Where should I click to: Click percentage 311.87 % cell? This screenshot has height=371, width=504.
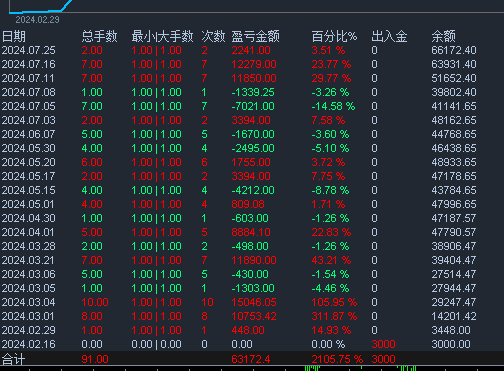click(x=334, y=316)
